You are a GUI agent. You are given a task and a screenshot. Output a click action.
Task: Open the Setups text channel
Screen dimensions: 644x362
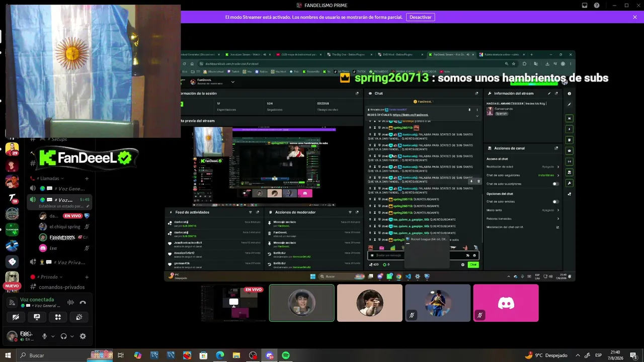59,139
